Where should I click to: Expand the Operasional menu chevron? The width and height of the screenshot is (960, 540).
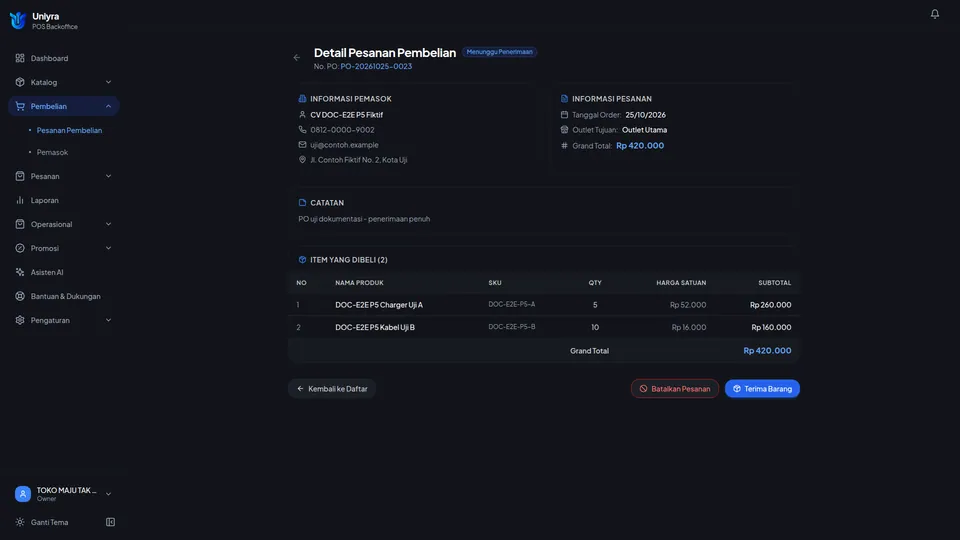[x=108, y=224]
